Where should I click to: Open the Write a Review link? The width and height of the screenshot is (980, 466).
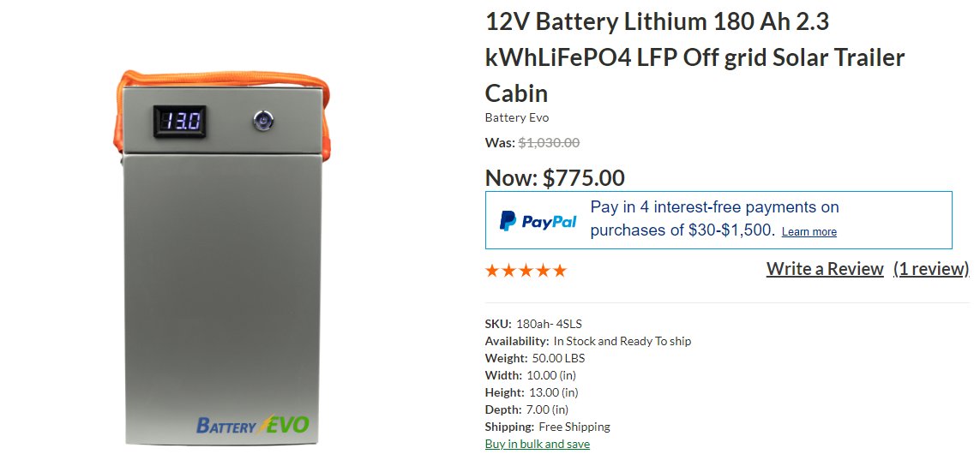pos(824,269)
